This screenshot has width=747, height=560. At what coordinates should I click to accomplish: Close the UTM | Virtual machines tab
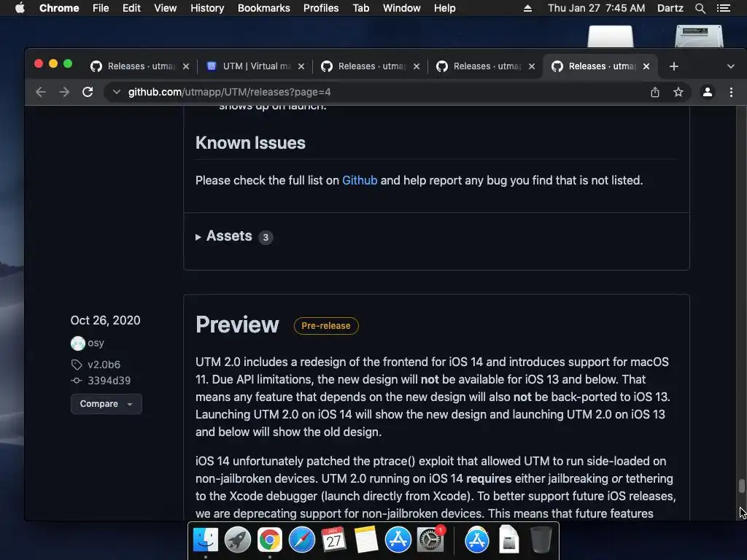[x=301, y=66]
